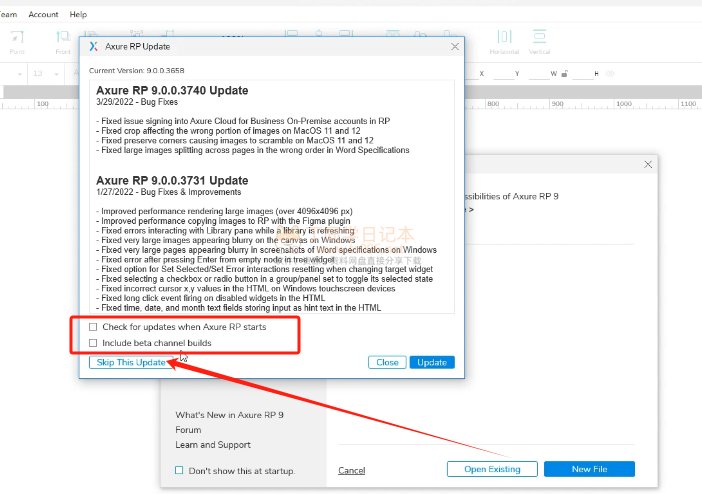702x494 pixels.
Task: Click the 1000 mark on horizontal ruler
Action: 624,104
